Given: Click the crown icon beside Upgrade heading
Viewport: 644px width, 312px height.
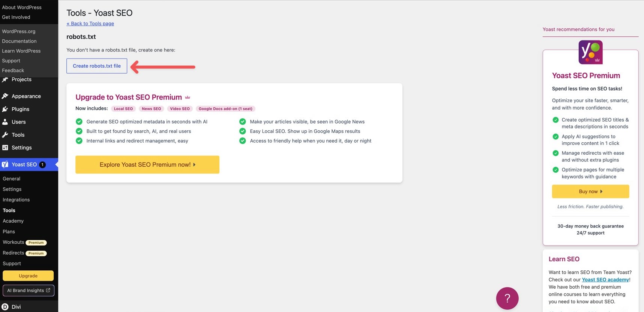Looking at the screenshot, I should pyautogui.click(x=188, y=97).
